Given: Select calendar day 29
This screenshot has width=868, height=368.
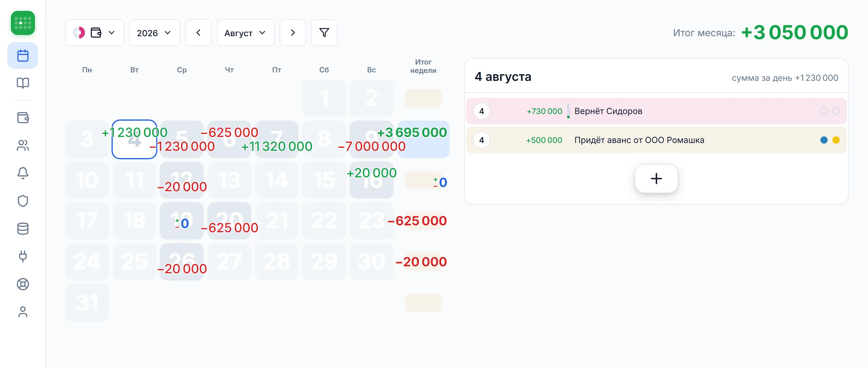Looking at the screenshot, I should pyautogui.click(x=324, y=262).
